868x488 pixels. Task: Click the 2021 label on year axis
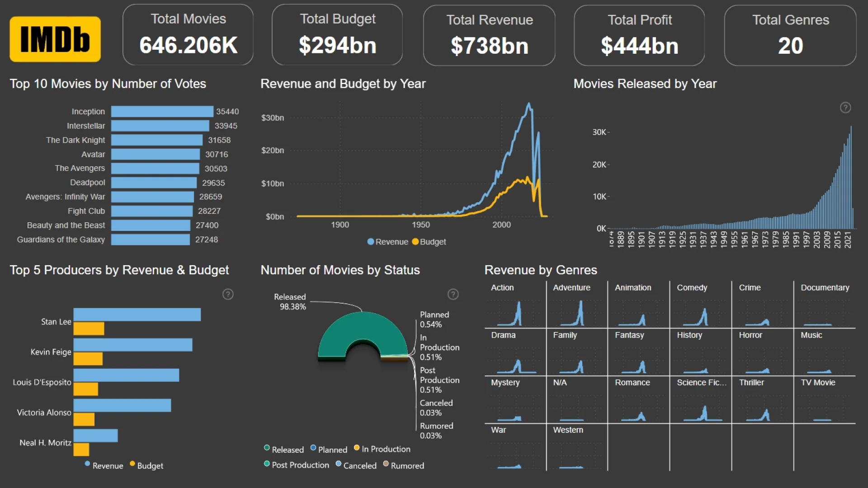click(x=848, y=239)
